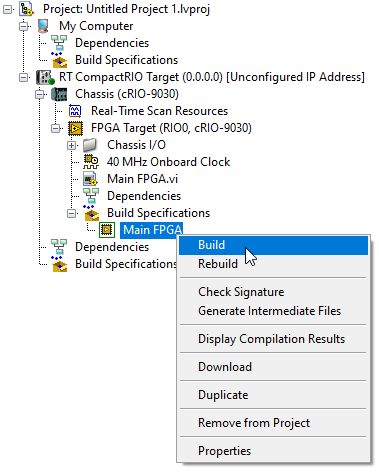Select Generate Intermediate Files
The height and width of the screenshot is (472, 379).
[x=273, y=311]
